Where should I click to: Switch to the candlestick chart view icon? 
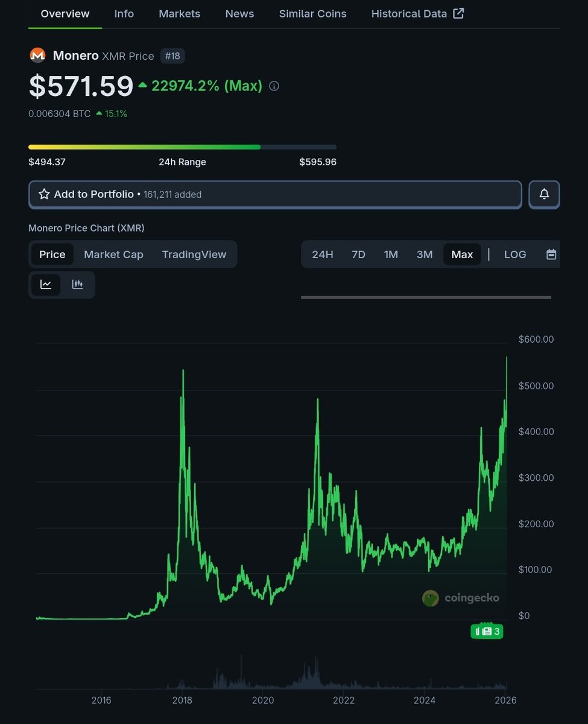click(x=77, y=284)
